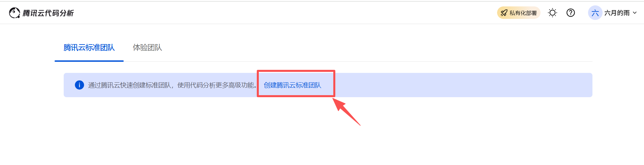Screen dimensions: 644x165
Task: Expand the chevron beside 六月的雨
Action: (635, 13)
